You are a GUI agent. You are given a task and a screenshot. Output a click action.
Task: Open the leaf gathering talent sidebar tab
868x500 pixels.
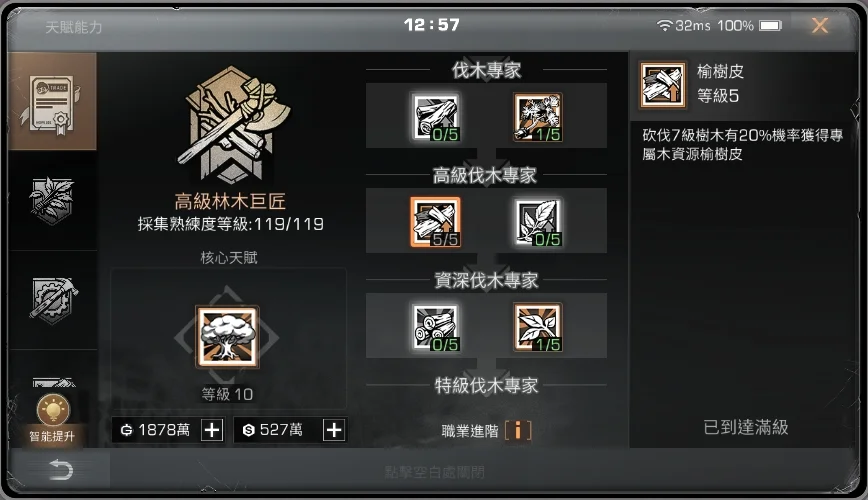click(52, 200)
